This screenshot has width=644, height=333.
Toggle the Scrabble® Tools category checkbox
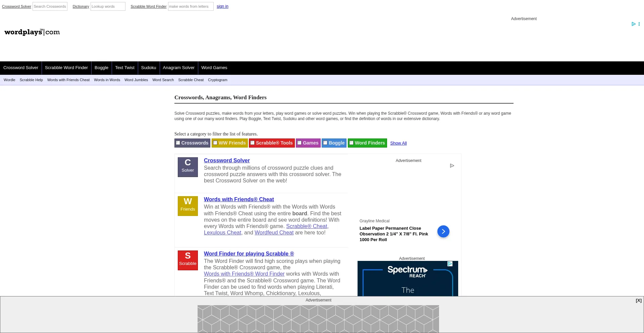click(x=253, y=143)
